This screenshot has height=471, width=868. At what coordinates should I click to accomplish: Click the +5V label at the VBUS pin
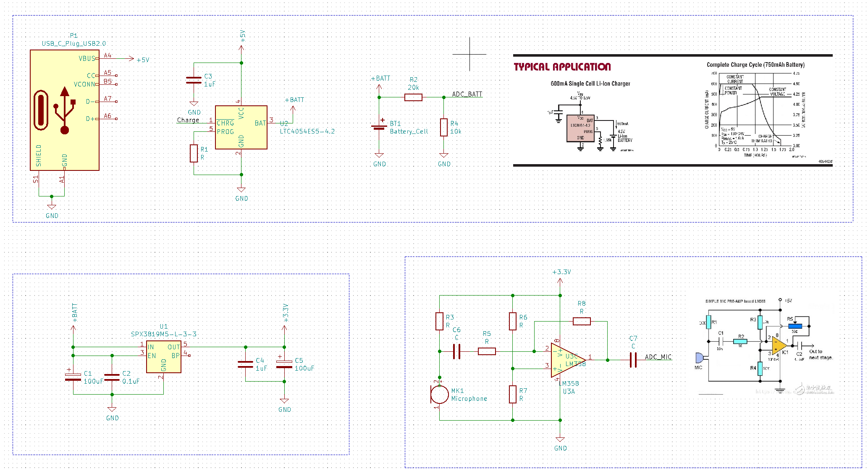[143, 60]
